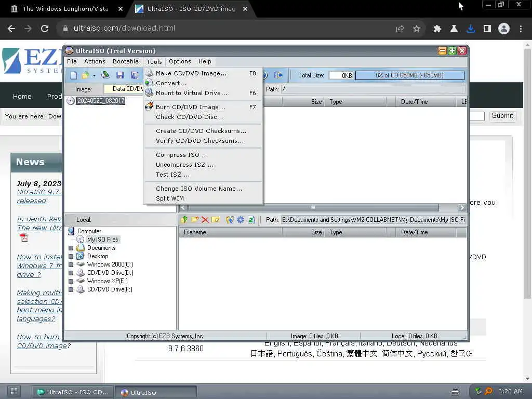Open the browser extensions puzzle icon
The image size is (532, 399).
437,29
